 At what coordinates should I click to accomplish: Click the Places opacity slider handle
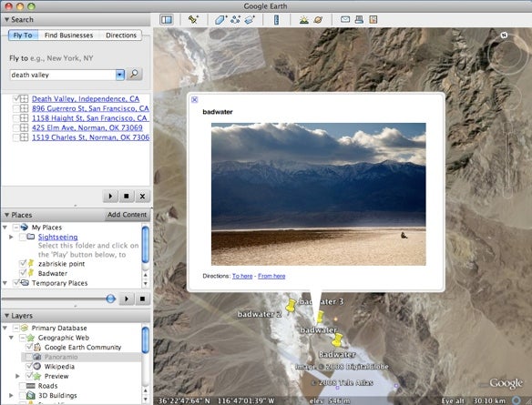coord(110,299)
